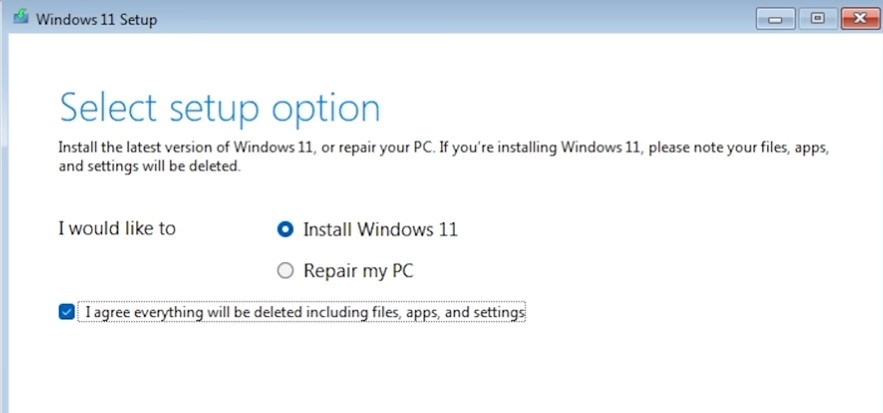Click the first line of the install description text
Viewport: 883px width, 413px height.
point(444,148)
